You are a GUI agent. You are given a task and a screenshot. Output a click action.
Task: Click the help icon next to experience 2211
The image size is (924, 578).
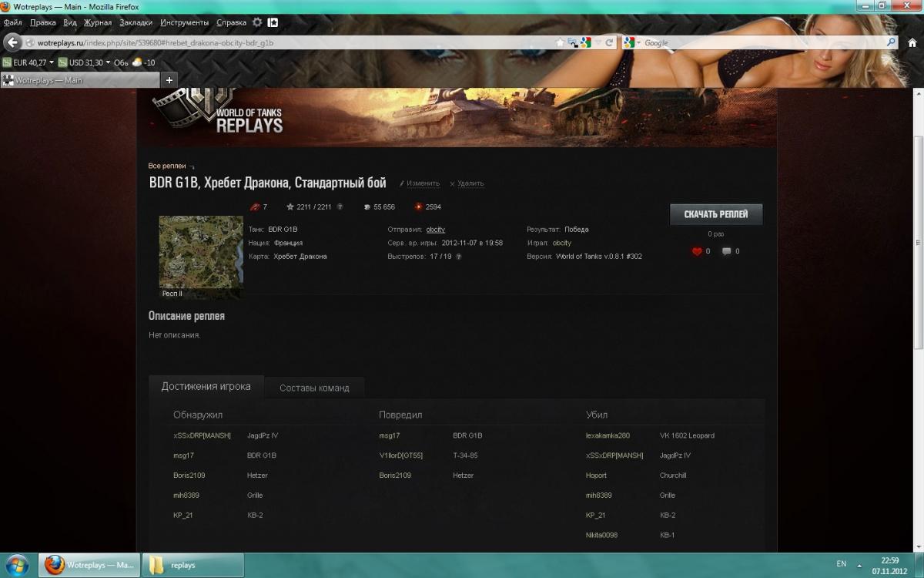pos(340,207)
